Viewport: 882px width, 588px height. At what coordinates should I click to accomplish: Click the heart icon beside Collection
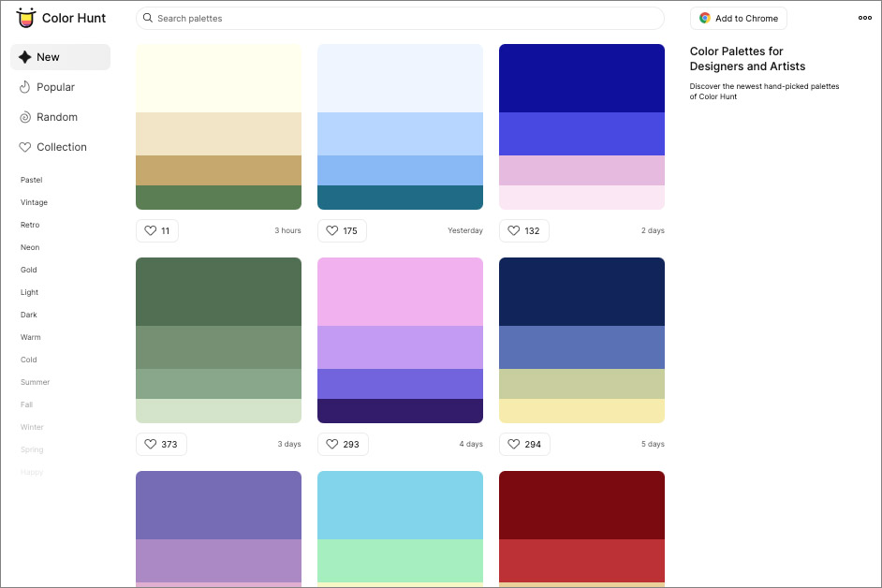pos(25,147)
